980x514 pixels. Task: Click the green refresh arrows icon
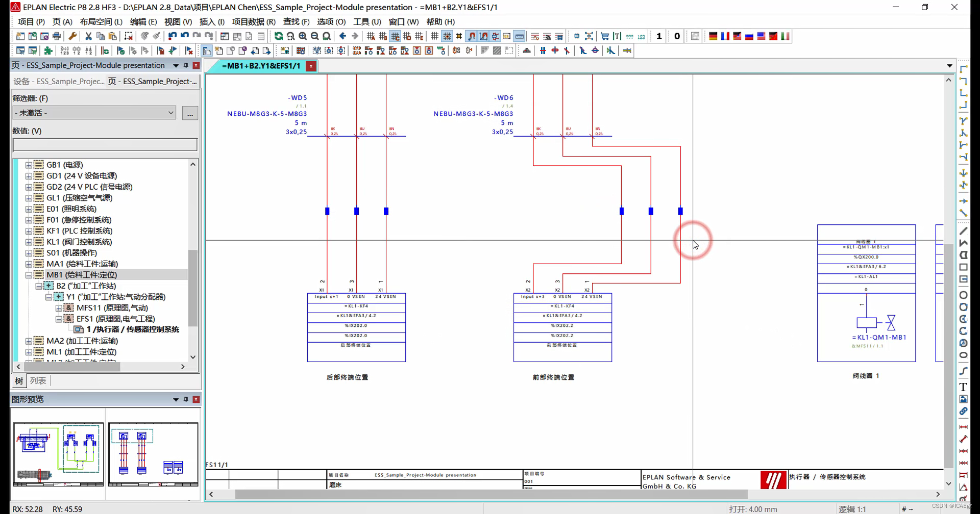(x=278, y=36)
